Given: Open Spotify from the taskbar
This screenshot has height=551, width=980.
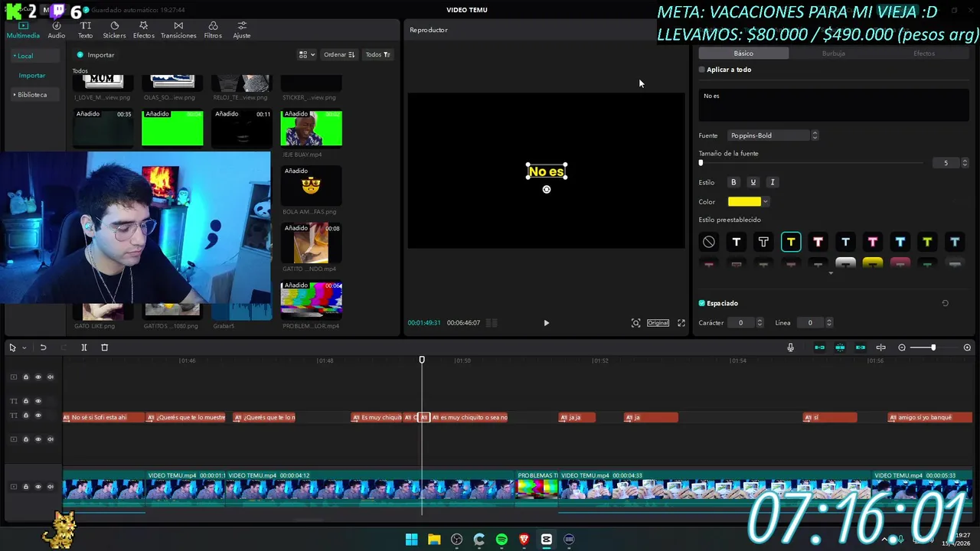Looking at the screenshot, I should coord(501,540).
